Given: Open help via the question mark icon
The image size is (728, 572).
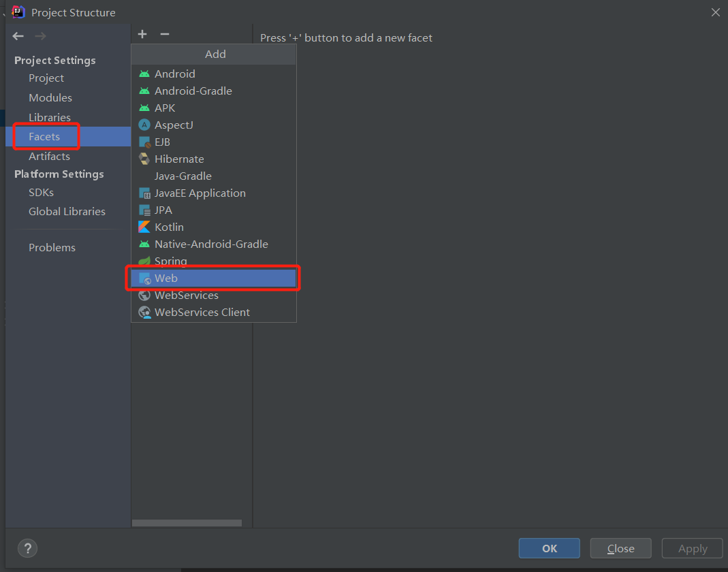Looking at the screenshot, I should [27, 548].
